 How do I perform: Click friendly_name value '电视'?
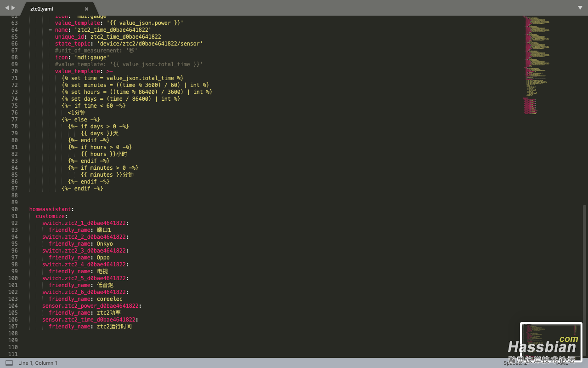click(102, 271)
